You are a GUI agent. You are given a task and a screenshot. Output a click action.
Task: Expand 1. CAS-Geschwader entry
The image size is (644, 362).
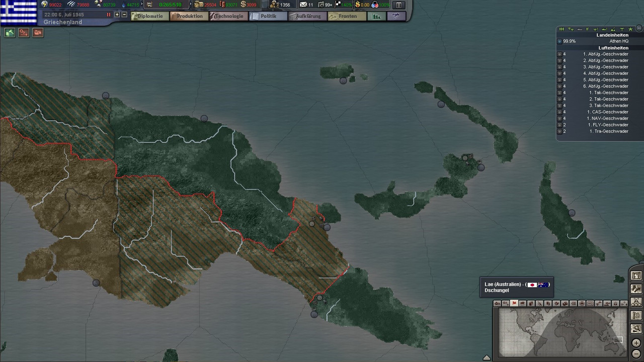(x=559, y=112)
